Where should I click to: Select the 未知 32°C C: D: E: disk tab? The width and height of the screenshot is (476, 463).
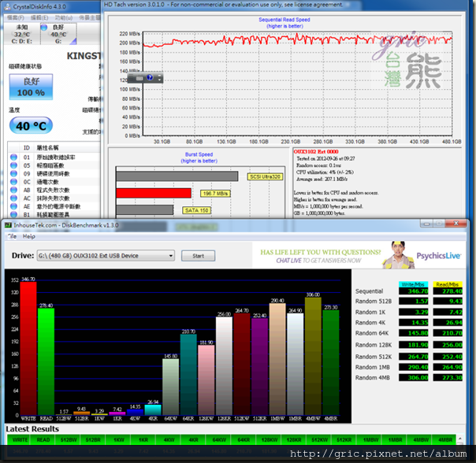(x=22, y=34)
